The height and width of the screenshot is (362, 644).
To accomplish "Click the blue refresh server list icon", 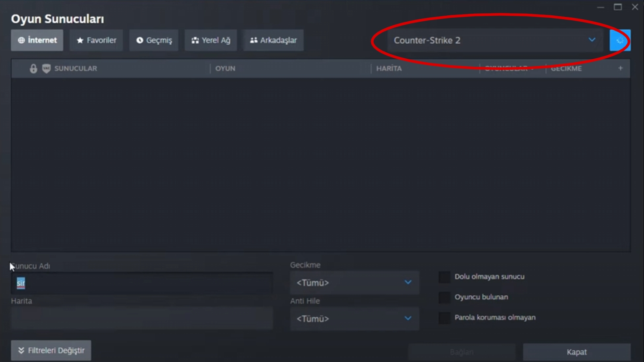I will [620, 40].
